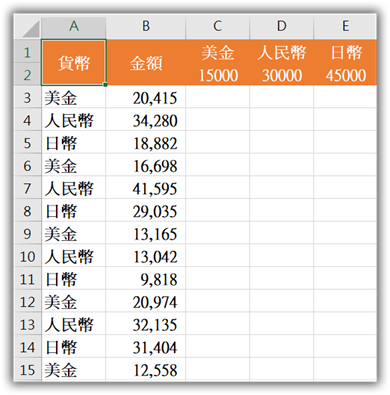Click the cell containing 30000
390x395 pixels.
click(x=282, y=75)
